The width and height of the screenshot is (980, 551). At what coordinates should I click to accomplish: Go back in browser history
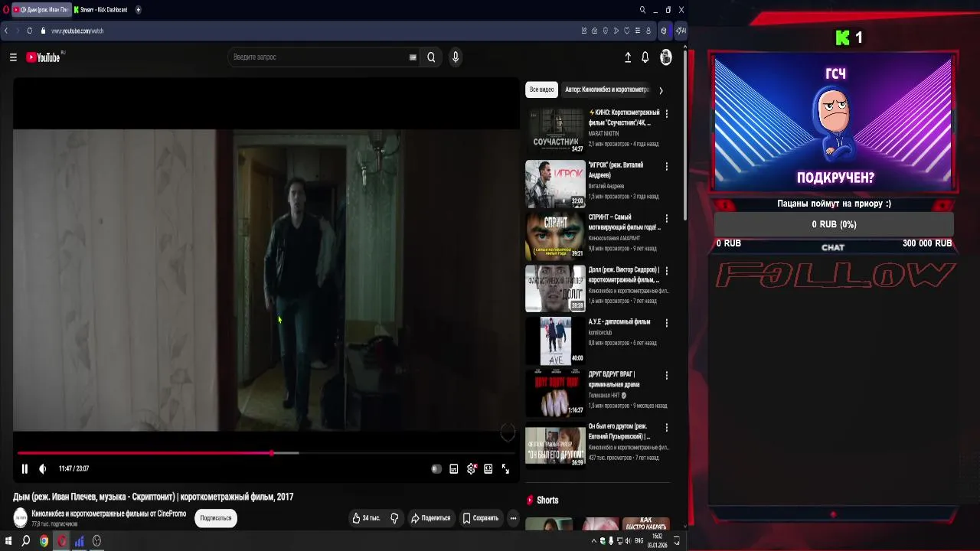(6, 31)
